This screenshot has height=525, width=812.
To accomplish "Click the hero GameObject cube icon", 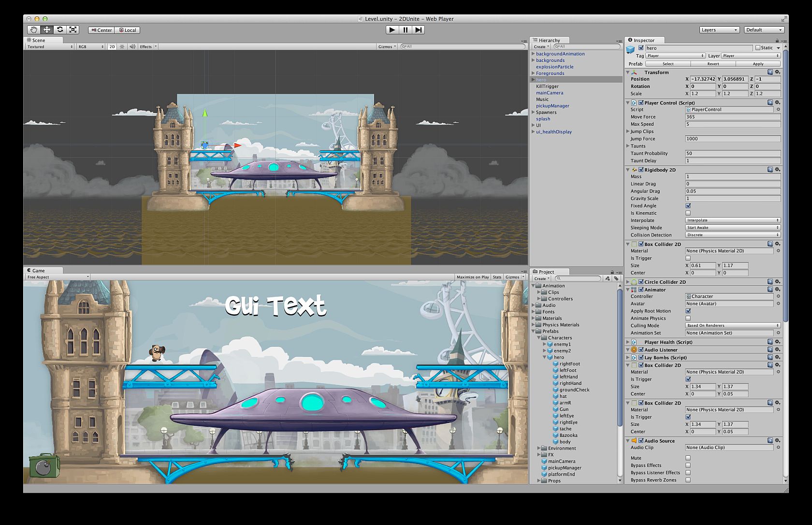I will (x=630, y=49).
